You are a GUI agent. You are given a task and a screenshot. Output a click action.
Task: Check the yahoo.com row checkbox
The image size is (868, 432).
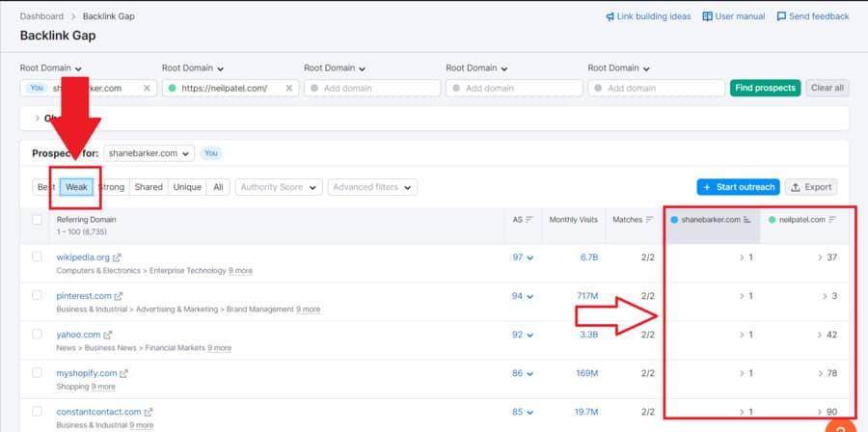click(37, 334)
